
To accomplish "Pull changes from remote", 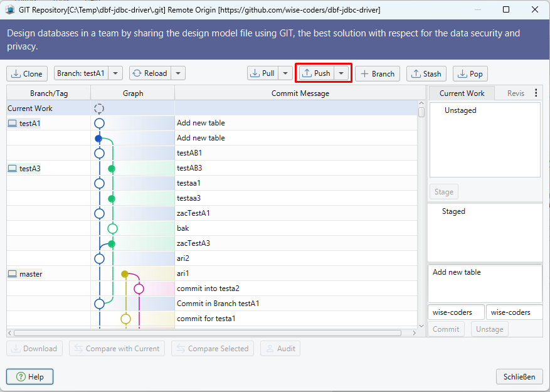I will pyautogui.click(x=263, y=73).
